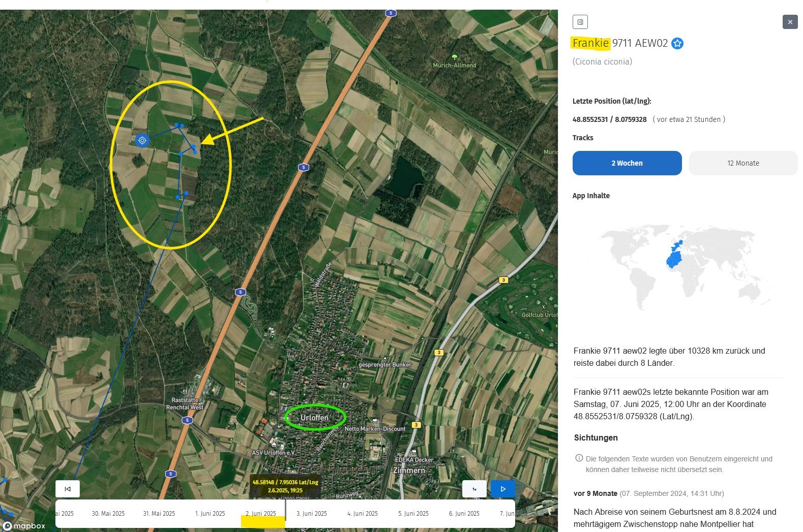Close the Frankie details panel

pyautogui.click(x=789, y=22)
